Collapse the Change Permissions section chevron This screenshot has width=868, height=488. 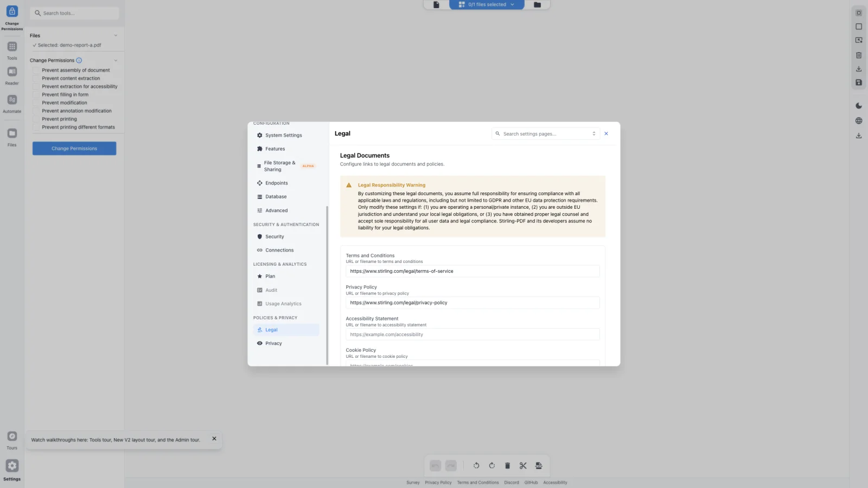click(116, 61)
